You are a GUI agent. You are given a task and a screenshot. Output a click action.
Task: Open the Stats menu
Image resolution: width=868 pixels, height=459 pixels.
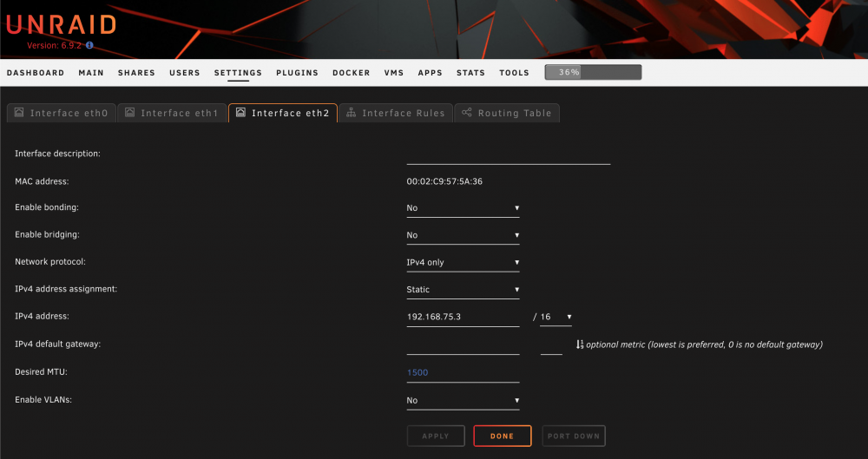point(470,73)
